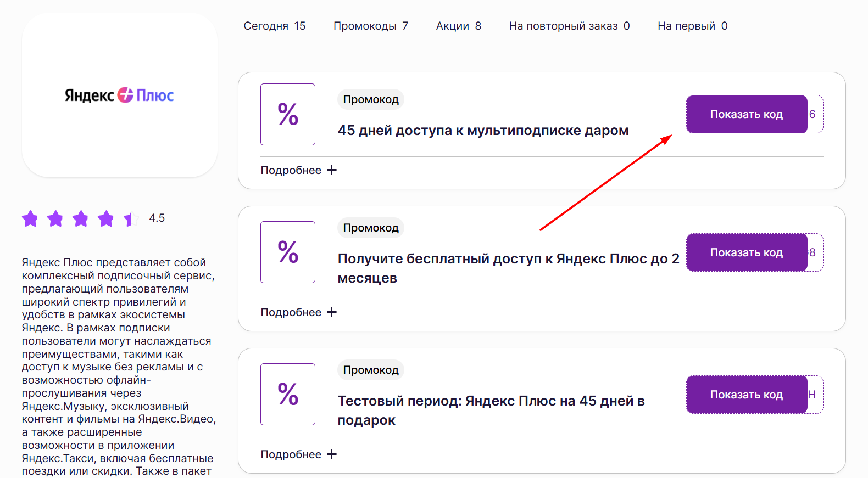This screenshot has width=868, height=478.
Task: Open the offer titled 45 дней доступа к мультиподписке даром
Action: pos(483,131)
